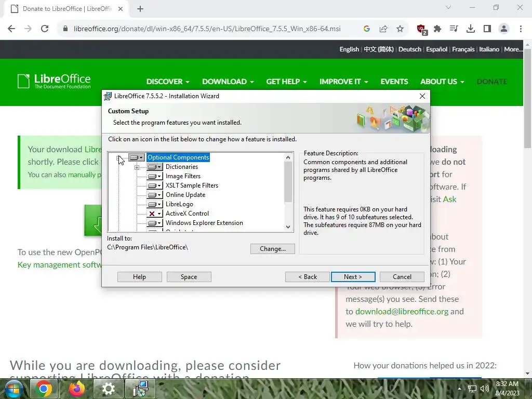Click the feature list scrollbar thumb
Screen dimensions: 532x399
tap(288, 181)
